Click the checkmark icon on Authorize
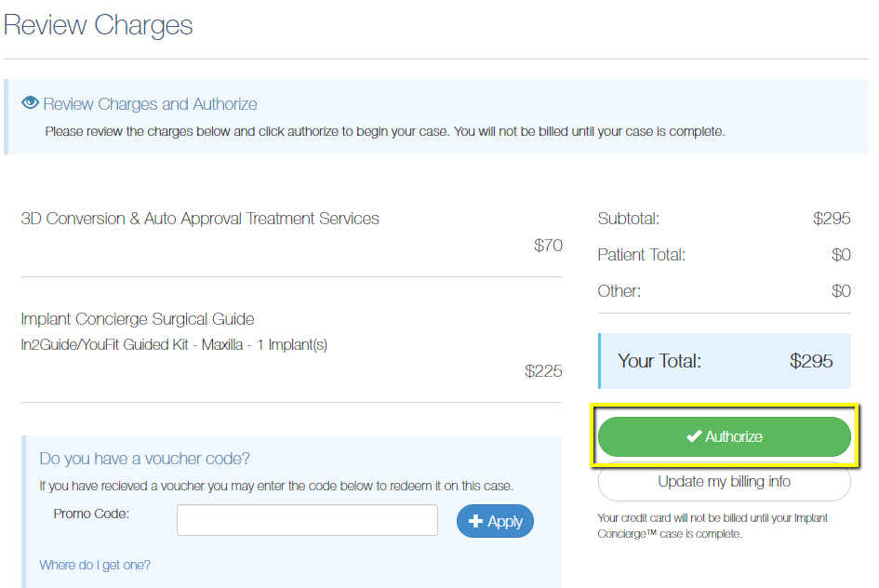 693,436
